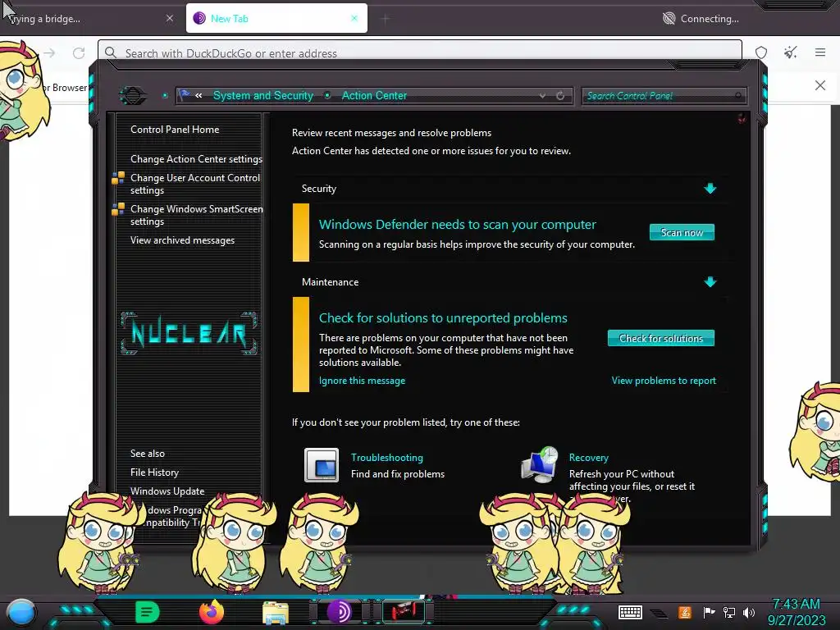Click the Tor shield icon in browser toolbar
Screen dimensions: 840x630
click(761, 52)
